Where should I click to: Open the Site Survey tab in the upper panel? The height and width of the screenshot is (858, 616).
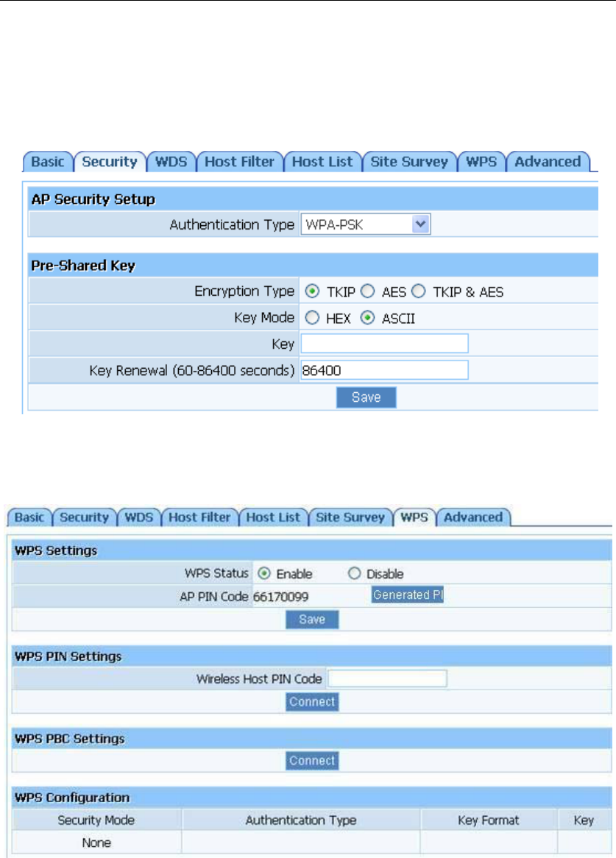tap(409, 162)
